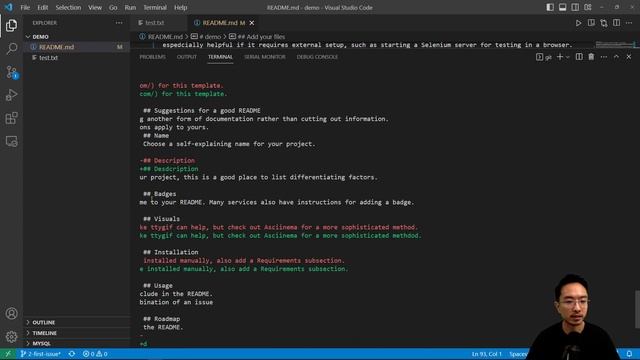
Task: Click the 2-first-issue branch in status bar
Action: pyautogui.click(x=40, y=354)
